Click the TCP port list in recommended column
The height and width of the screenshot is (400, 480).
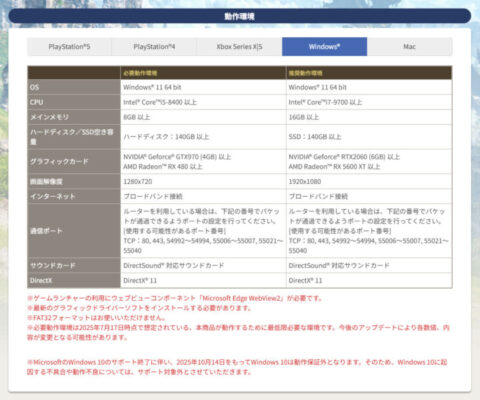(x=368, y=246)
